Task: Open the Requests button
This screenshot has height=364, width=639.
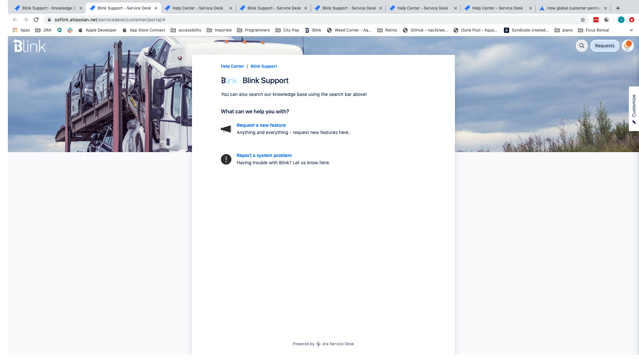Action: click(604, 46)
